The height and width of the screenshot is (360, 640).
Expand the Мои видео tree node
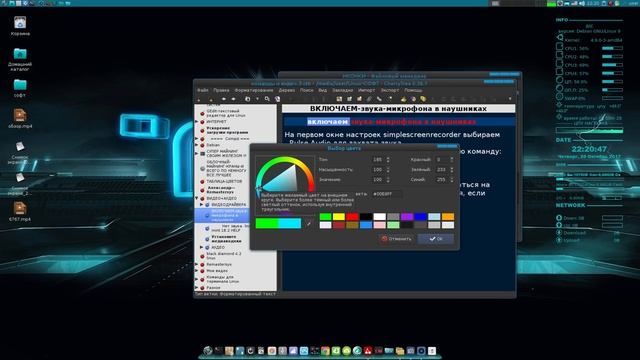[x=197, y=271]
